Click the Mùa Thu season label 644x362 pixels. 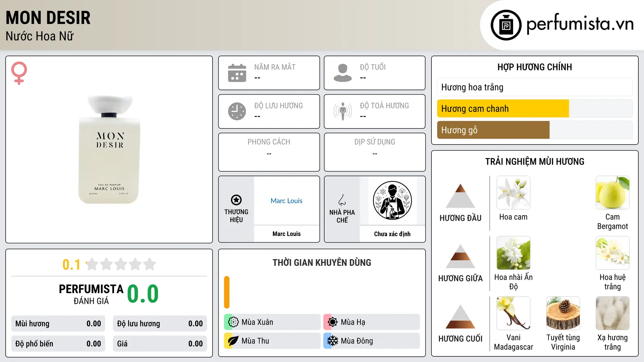coord(255,341)
